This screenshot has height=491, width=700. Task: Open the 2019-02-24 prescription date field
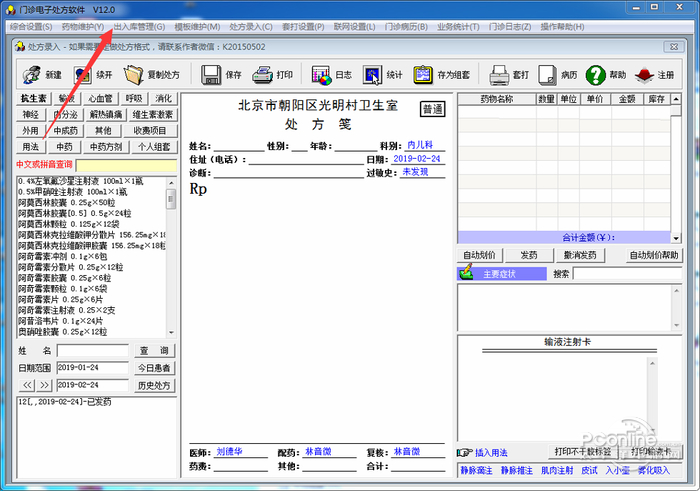[x=417, y=159]
